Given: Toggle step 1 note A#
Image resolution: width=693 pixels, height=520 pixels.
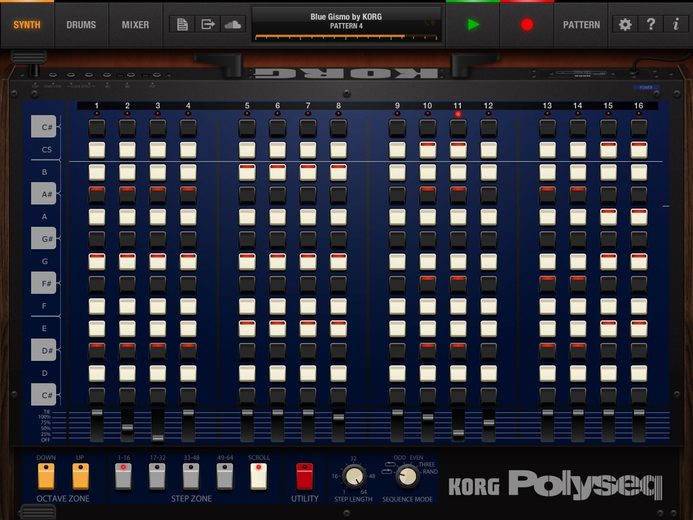Looking at the screenshot, I should [97, 194].
